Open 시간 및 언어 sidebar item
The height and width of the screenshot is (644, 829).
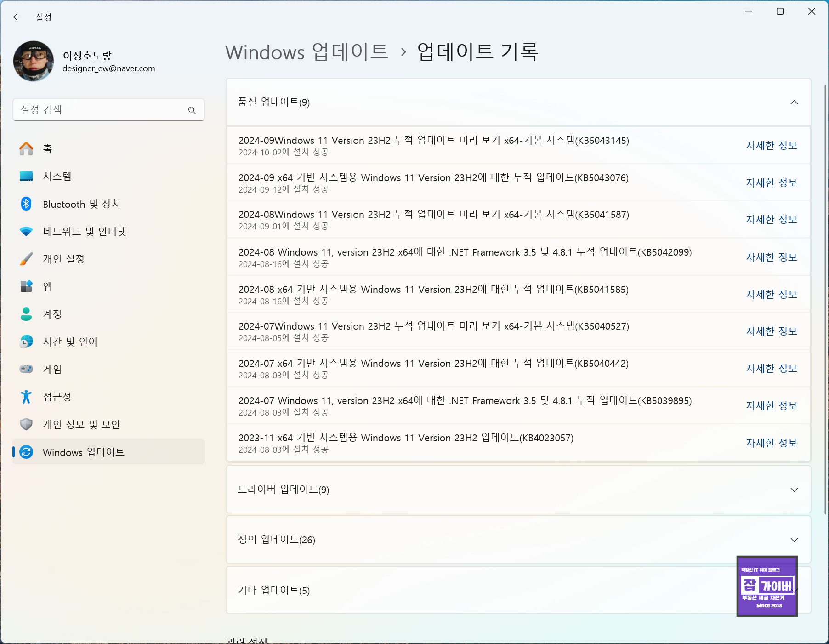pos(108,342)
